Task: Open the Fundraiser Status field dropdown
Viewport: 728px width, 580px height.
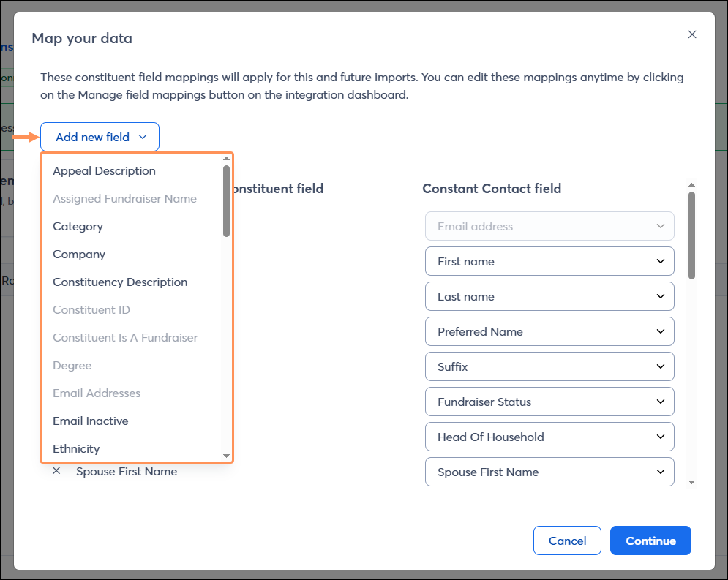Action: point(549,402)
